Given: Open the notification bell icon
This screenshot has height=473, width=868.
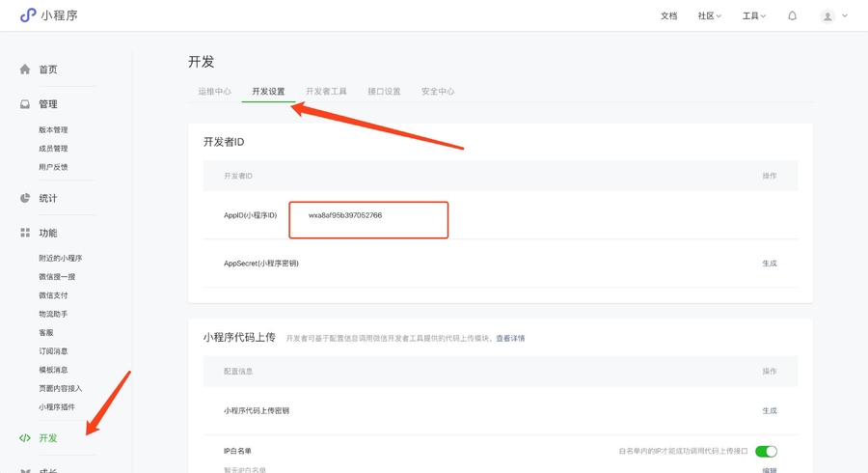Looking at the screenshot, I should pyautogui.click(x=792, y=15).
